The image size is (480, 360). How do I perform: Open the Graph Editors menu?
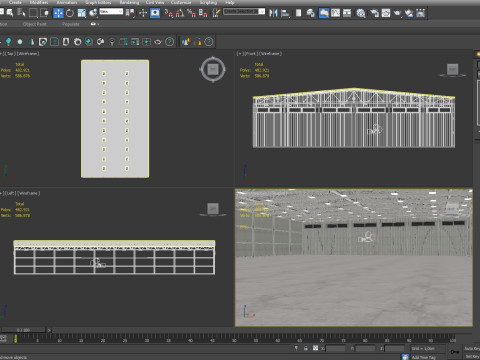pos(98,2)
